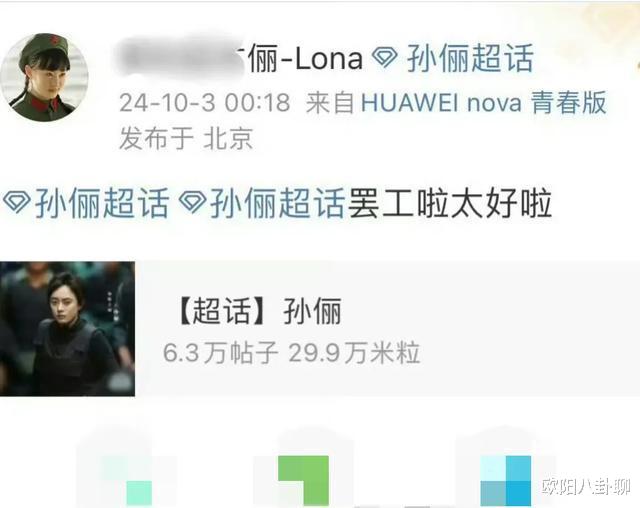Tap the HUAWEI nova 青春版 device source link
Screen dimensions: 640x508
point(484,102)
